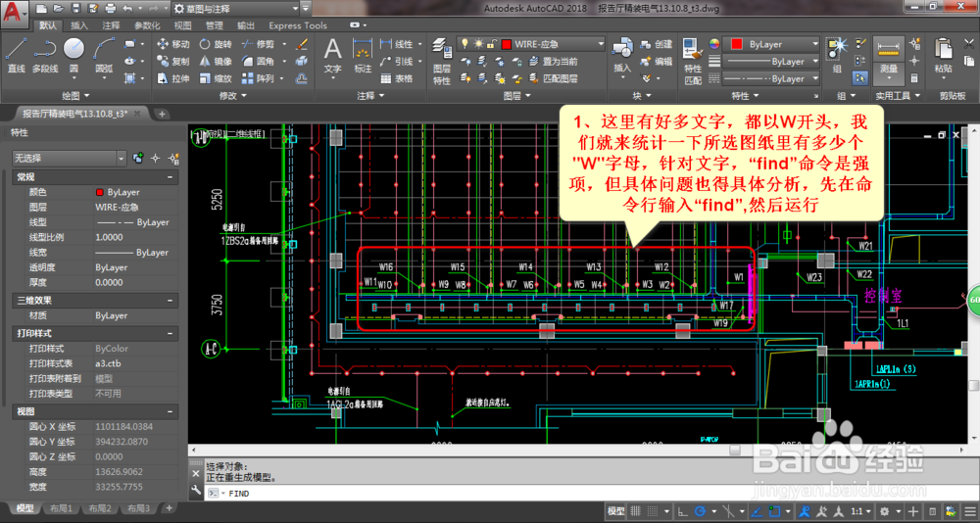Viewport: 980px width, 523px height.
Task: Click the Erase tool icon
Action: 302,44
